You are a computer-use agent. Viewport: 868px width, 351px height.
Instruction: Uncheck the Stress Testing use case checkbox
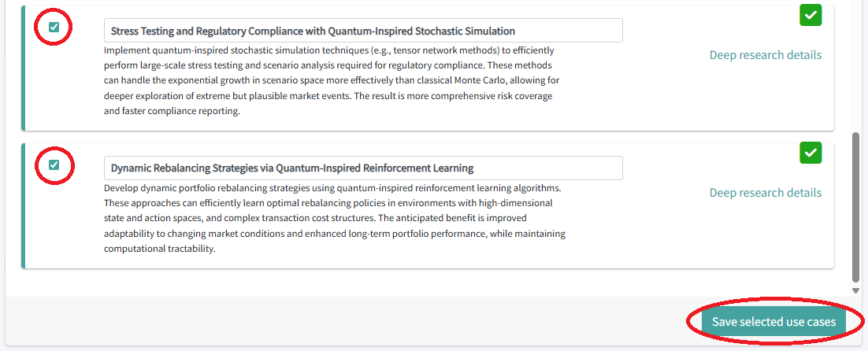click(x=54, y=28)
